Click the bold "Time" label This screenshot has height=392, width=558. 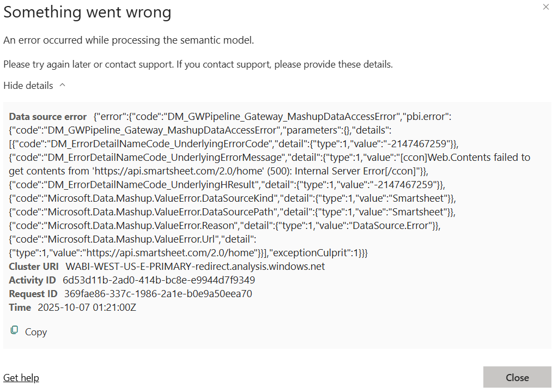pos(20,307)
